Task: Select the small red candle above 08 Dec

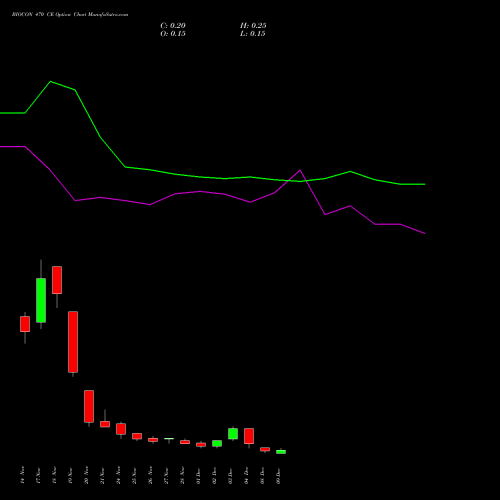Action: tap(265, 449)
